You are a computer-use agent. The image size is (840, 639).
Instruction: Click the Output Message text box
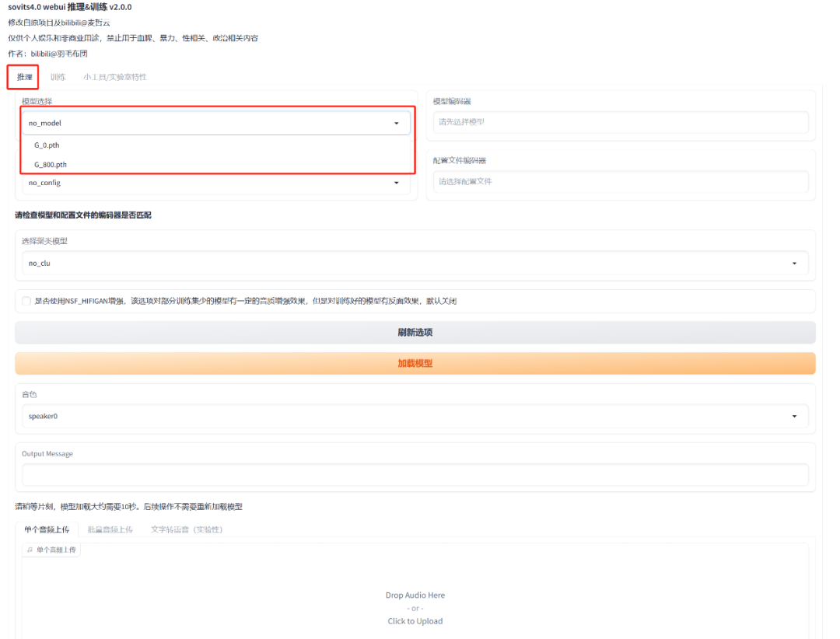[415, 474]
